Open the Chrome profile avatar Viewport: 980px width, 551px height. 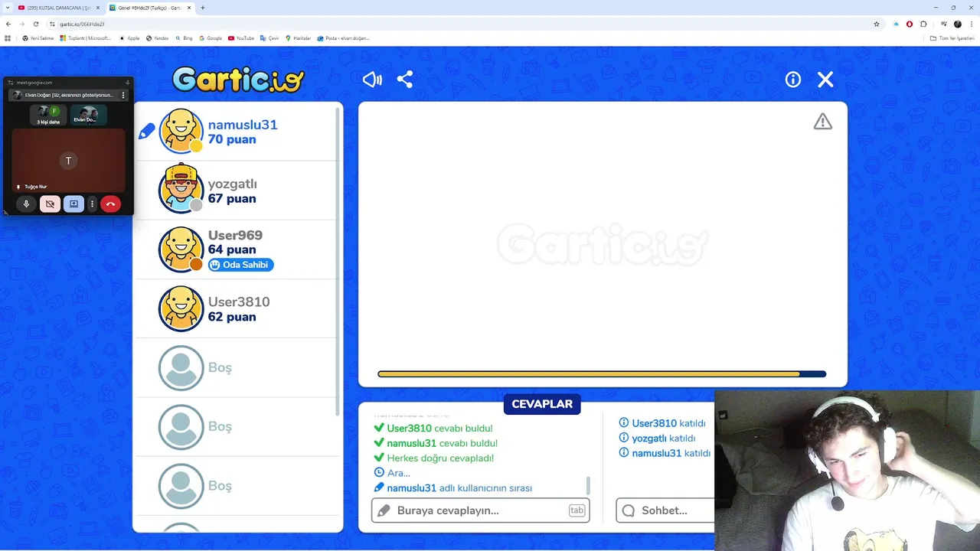point(958,24)
